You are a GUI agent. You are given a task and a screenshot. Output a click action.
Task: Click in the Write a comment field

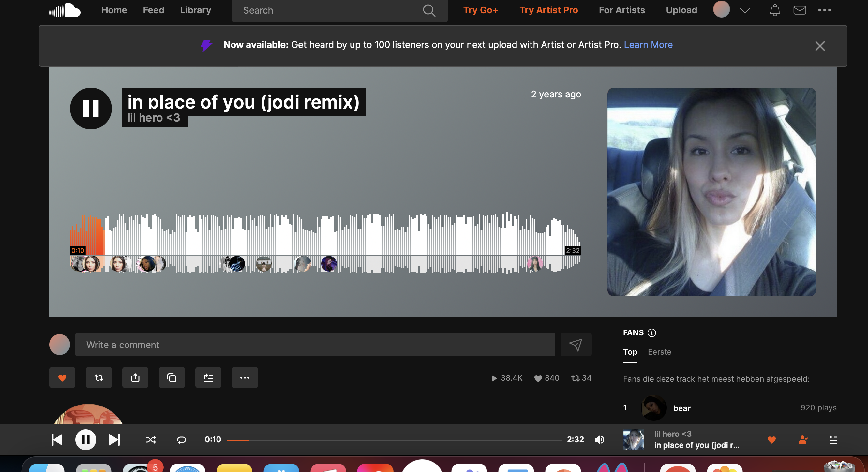point(315,345)
